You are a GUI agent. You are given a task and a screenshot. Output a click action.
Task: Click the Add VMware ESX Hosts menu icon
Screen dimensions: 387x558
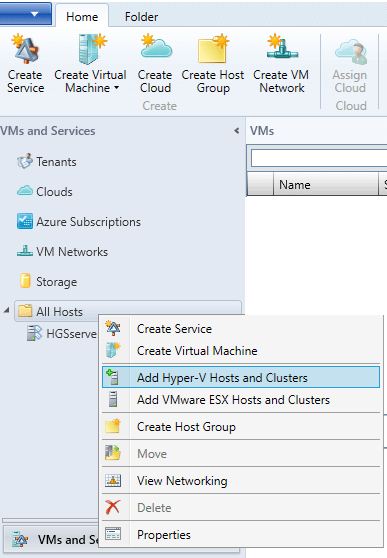[x=113, y=399]
